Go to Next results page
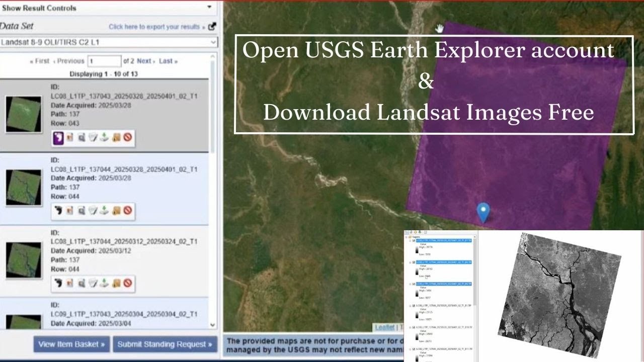Viewport: 644px width, 362px height. [146, 61]
